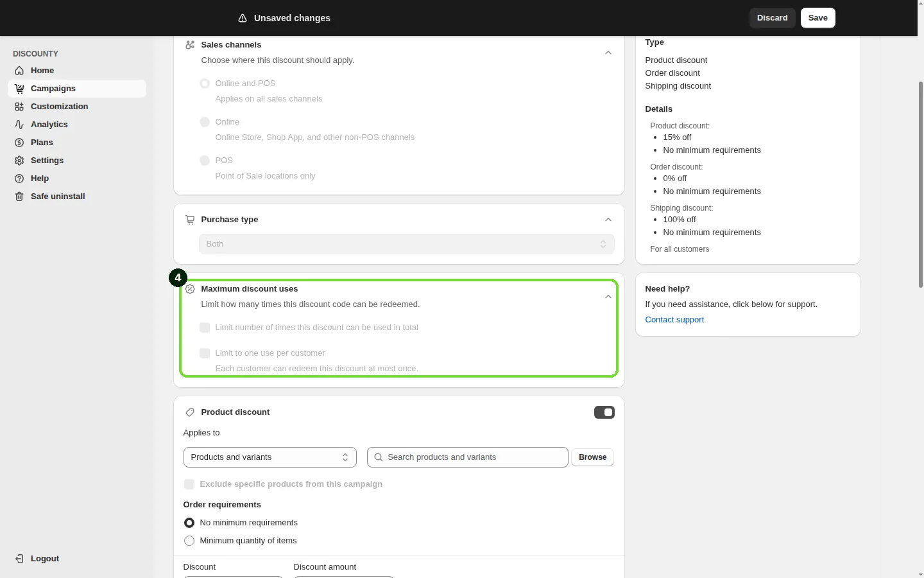924x578 pixels.
Task: Click the Settings gear icon
Action: [19, 161]
